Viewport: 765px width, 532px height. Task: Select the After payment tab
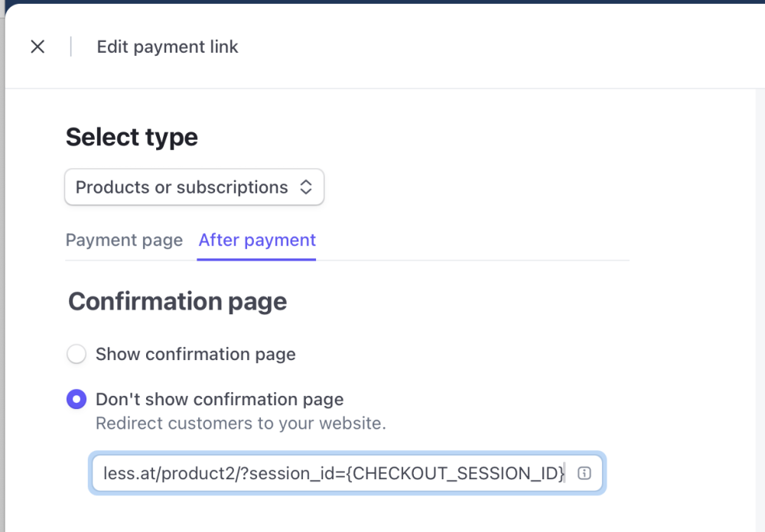point(257,240)
